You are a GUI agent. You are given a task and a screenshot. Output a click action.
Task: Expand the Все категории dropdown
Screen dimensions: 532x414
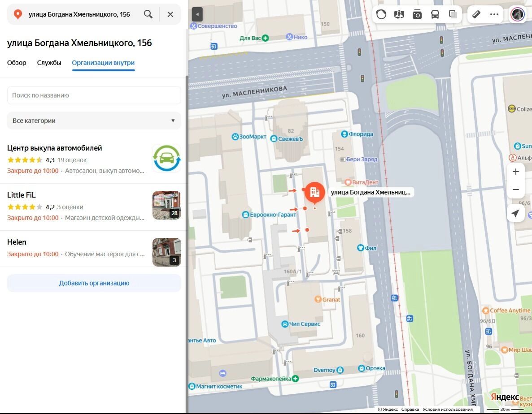(x=94, y=121)
